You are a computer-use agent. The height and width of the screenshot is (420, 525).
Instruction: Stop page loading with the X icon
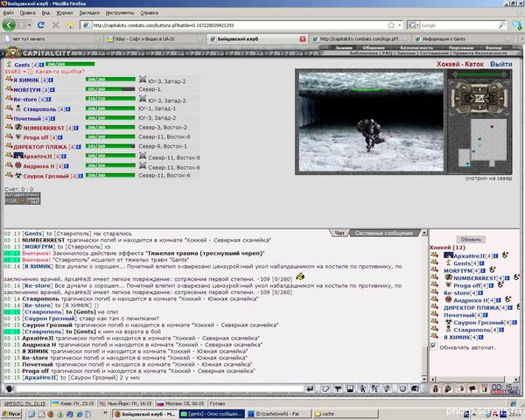[x=56, y=25]
